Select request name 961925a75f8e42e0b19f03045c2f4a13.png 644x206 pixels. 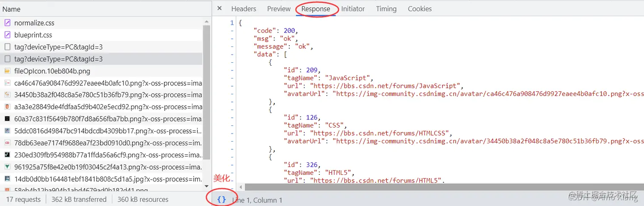[x=108, y=166]
